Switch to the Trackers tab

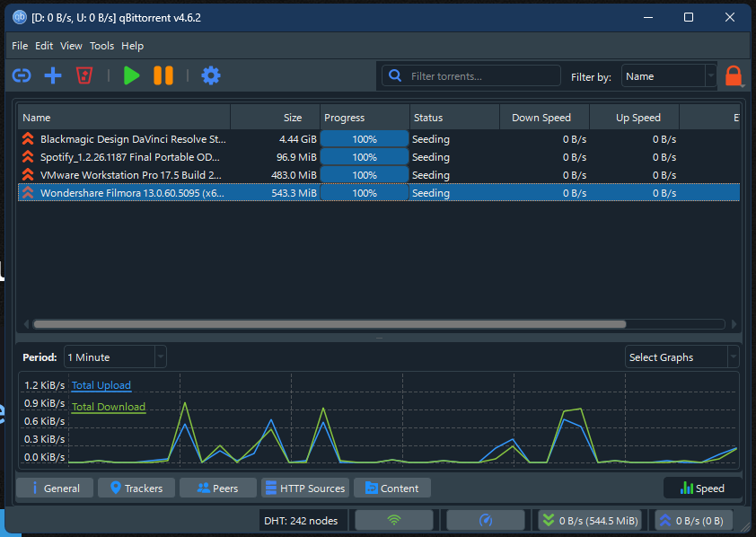point(136,488)
